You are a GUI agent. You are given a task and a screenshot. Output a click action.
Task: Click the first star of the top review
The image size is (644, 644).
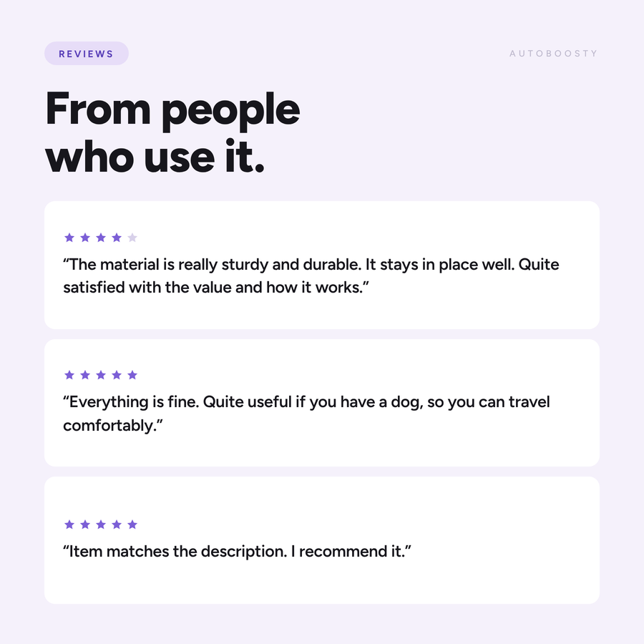pos(69,238)
